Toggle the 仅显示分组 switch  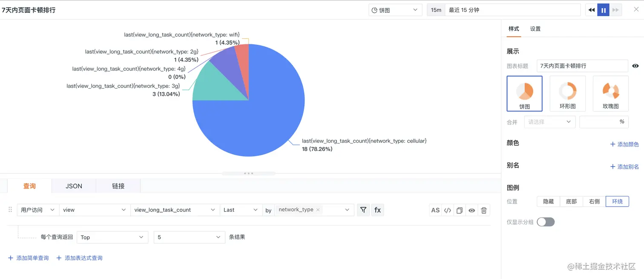pyautogui.click(x=546, y=222)
